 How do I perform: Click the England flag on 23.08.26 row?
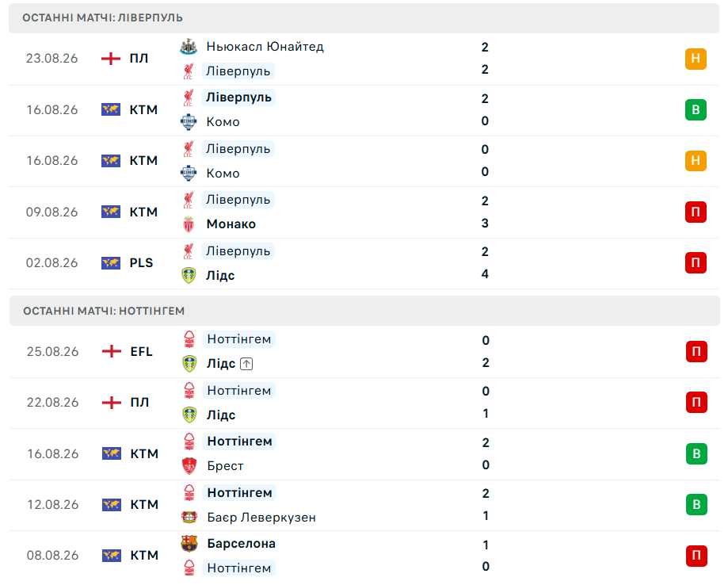coord(111,59)
